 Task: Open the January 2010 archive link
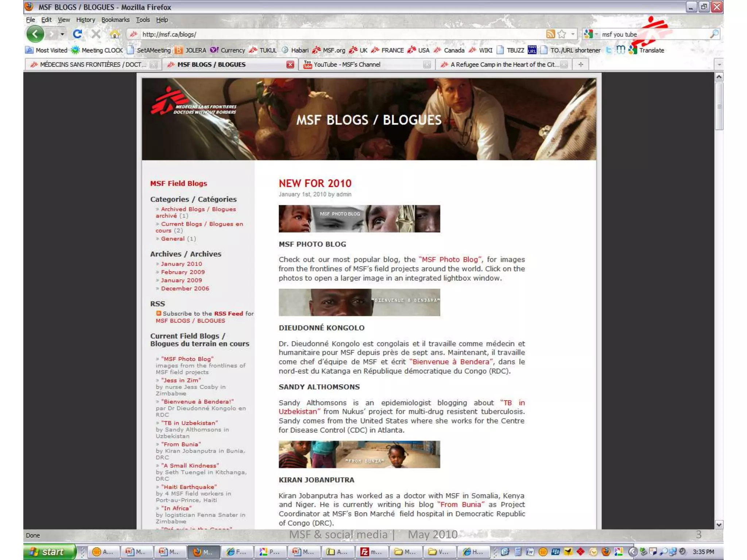181,264
